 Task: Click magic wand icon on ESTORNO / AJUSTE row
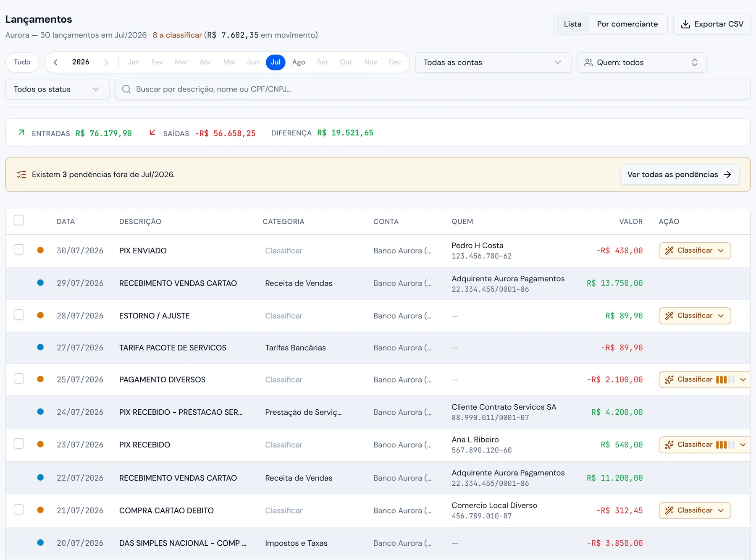point(669,316)
